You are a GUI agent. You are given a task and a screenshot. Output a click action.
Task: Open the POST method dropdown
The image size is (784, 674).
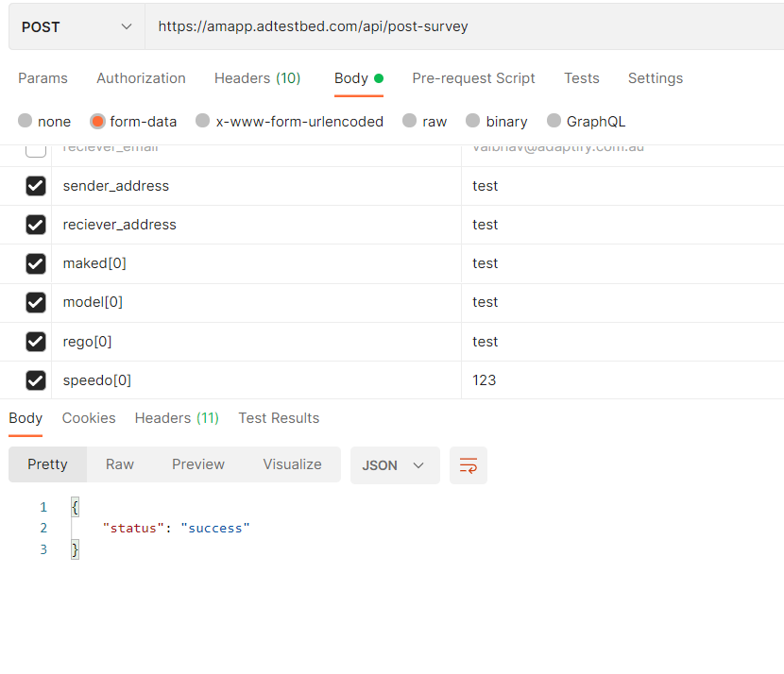77,27
